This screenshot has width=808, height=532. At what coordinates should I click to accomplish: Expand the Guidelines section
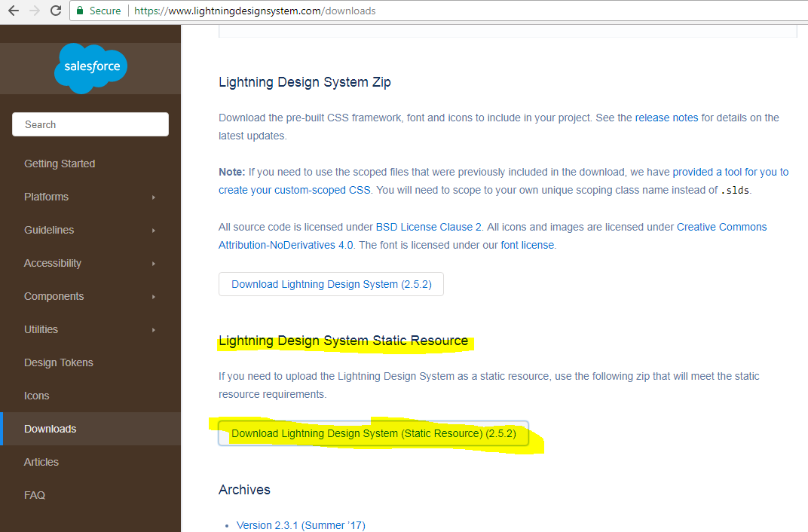50,230
